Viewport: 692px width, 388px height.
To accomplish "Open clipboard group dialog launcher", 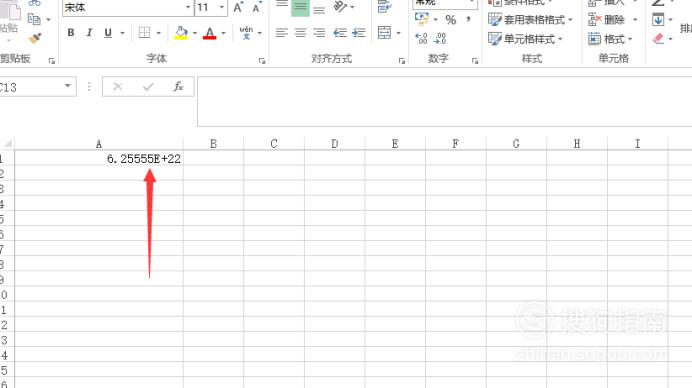I will [x=52, y=61].
